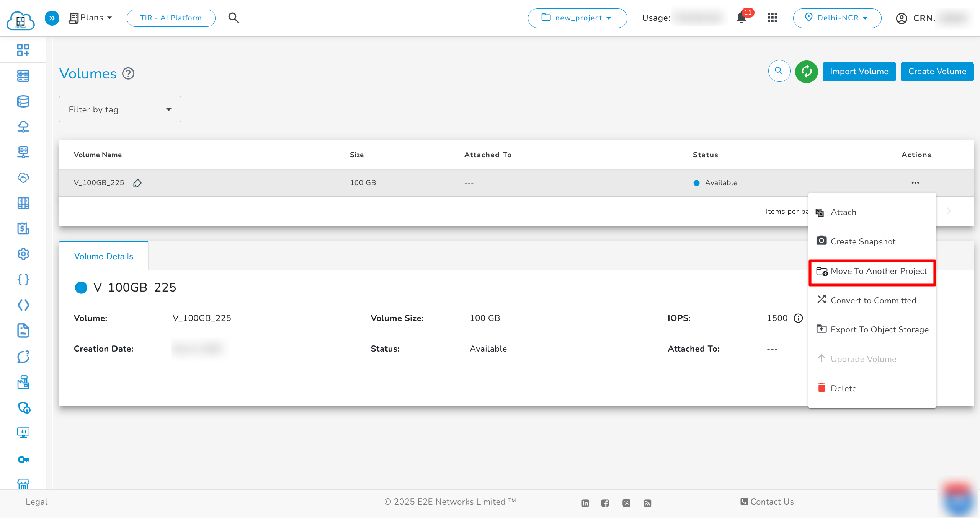
Task: Click the refresh volumes circular button
Action: coord(807,72)
